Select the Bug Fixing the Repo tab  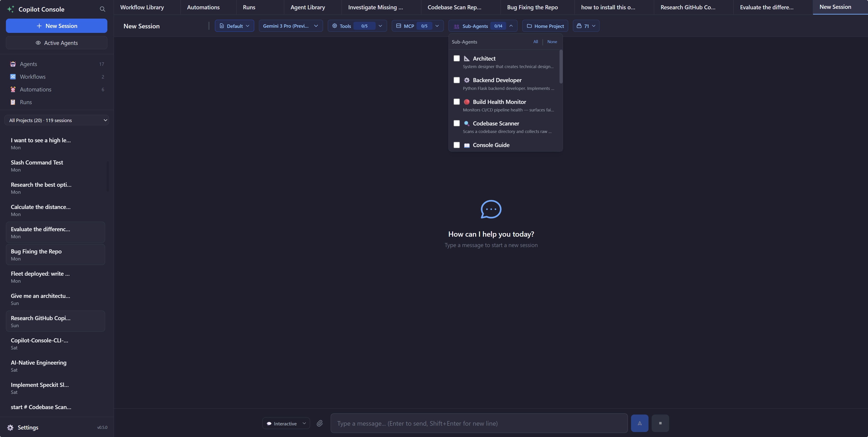(x=532, y=7)
